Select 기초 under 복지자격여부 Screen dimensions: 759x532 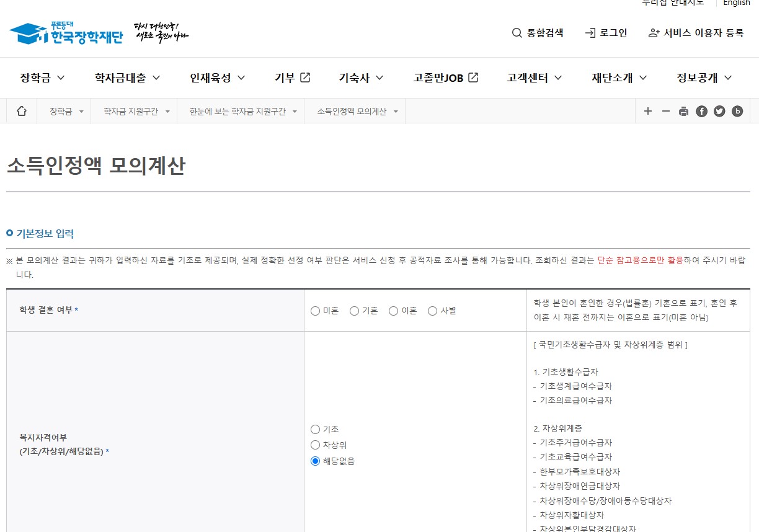(x=315, y=428)
